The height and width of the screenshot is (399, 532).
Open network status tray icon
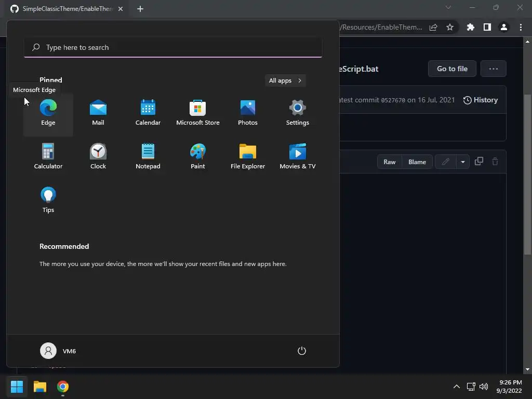click(x=471, y=387)
